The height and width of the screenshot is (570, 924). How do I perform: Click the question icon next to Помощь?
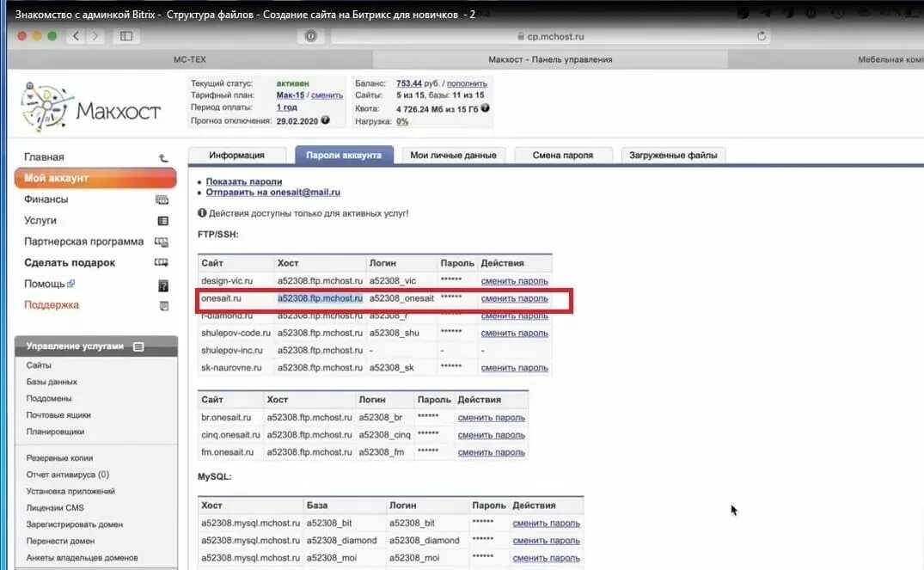point(163,286)
